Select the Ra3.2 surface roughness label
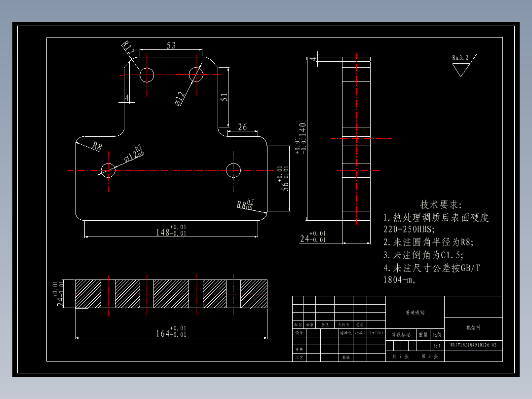 click(x=460, y=58)
